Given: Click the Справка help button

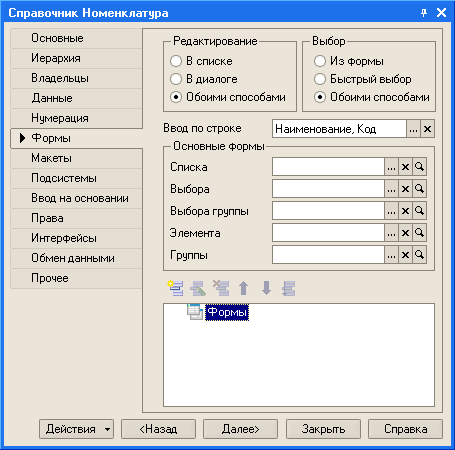Looking at the screenshot, I should 405,429.
